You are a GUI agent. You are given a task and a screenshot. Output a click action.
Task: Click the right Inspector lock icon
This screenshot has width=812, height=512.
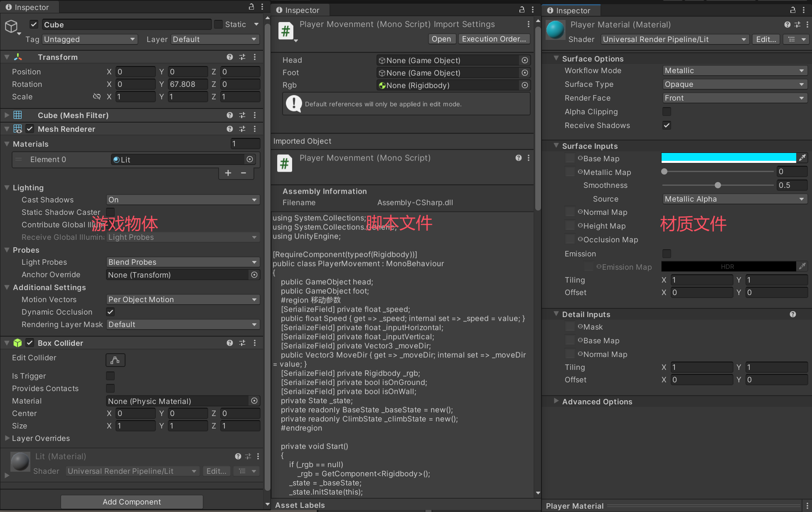point(793,10)
